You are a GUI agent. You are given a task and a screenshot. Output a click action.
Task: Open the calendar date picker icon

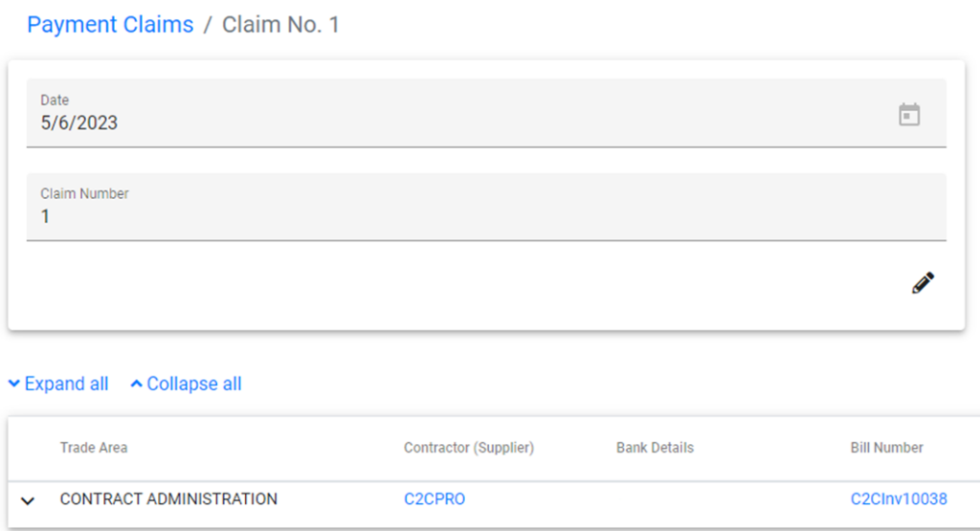908,115
